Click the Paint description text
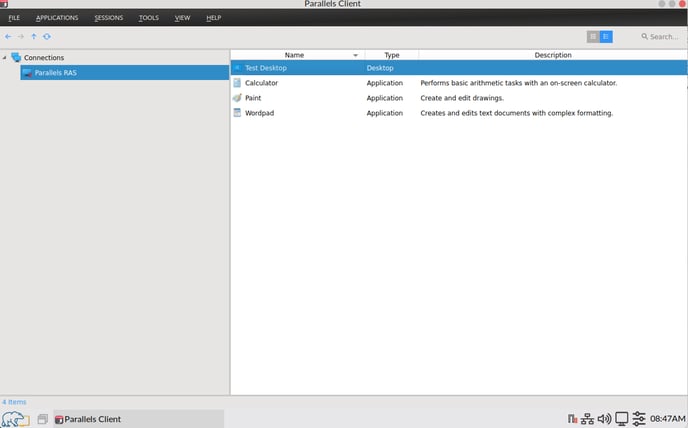Screen dimensions: 688x428 click(x=462, y=98)
